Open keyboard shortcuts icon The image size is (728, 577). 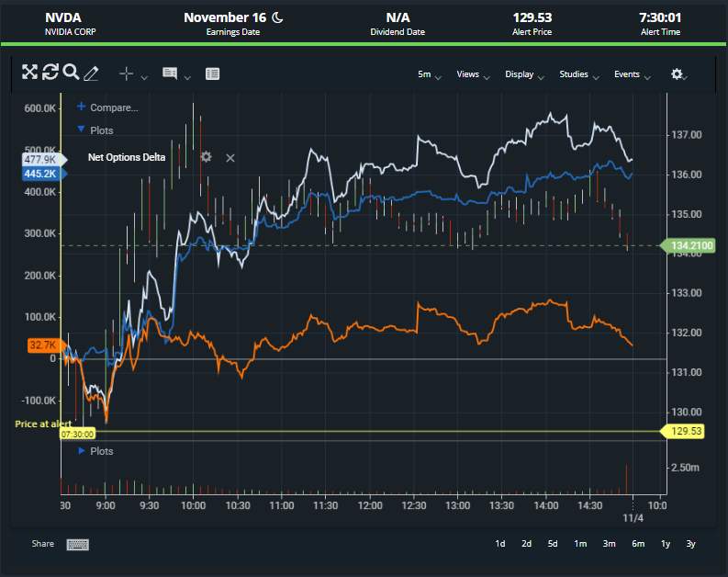click(77, 545)
